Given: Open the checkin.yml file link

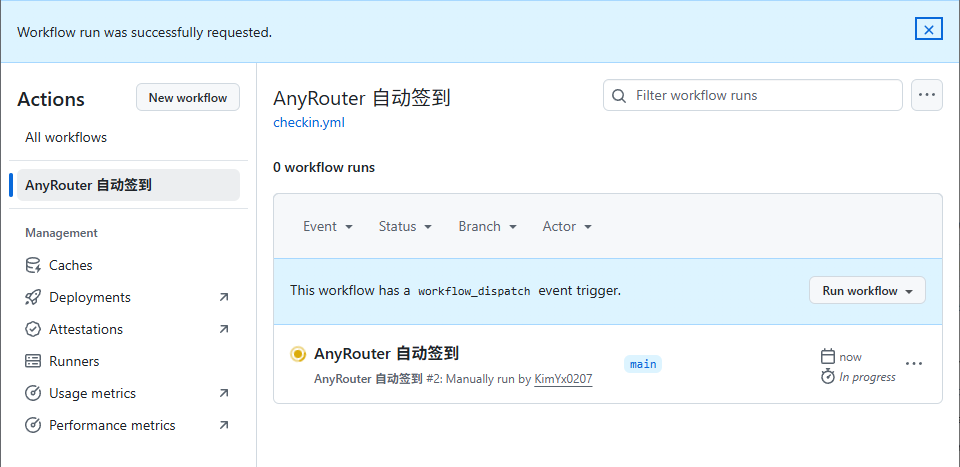Looking at the screenshot, I should pyautogui.click(x=309, y=122).
